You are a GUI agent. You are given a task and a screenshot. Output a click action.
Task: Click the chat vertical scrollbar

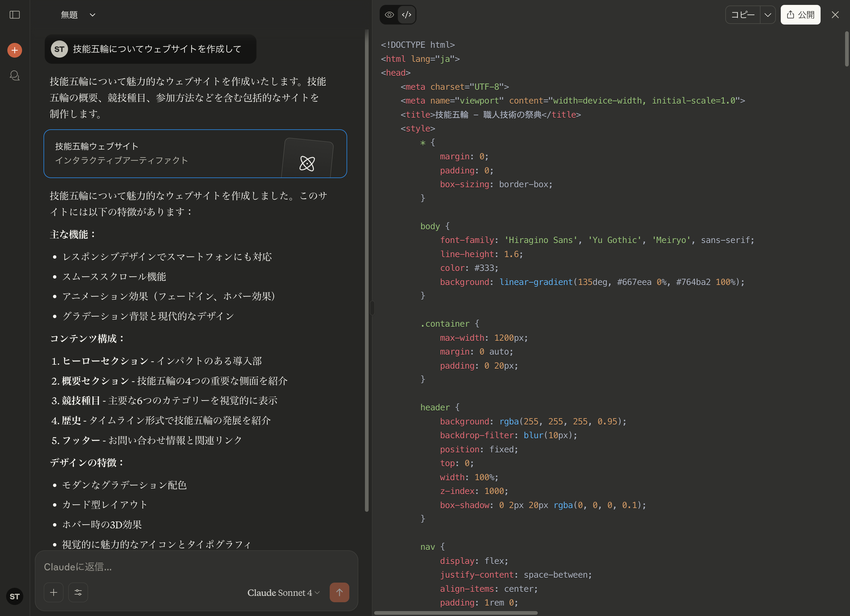tap(366, 270)
